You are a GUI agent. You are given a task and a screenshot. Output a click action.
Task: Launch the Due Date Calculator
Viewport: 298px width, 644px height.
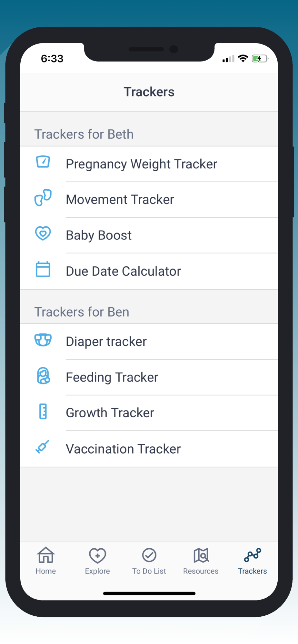pyautogui.click(x=123, y=271)
